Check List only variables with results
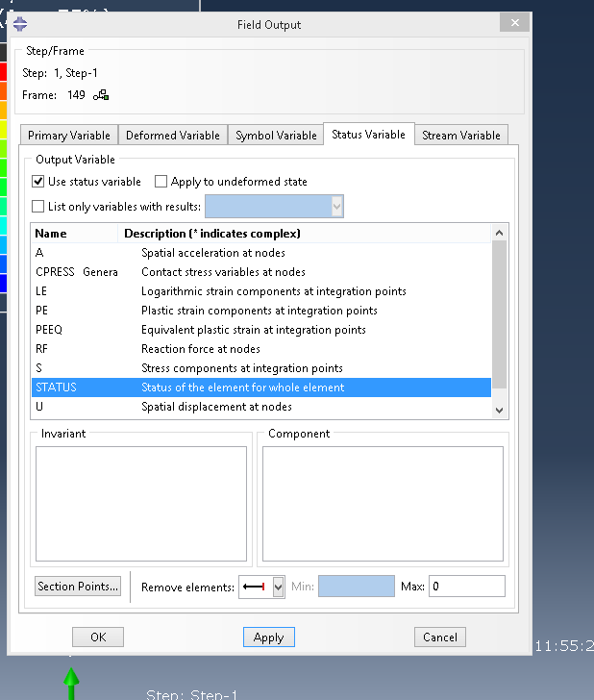Image resolution: width=594 pixels, height=700 pixels. pyautogui.click(x=37, y=206)
